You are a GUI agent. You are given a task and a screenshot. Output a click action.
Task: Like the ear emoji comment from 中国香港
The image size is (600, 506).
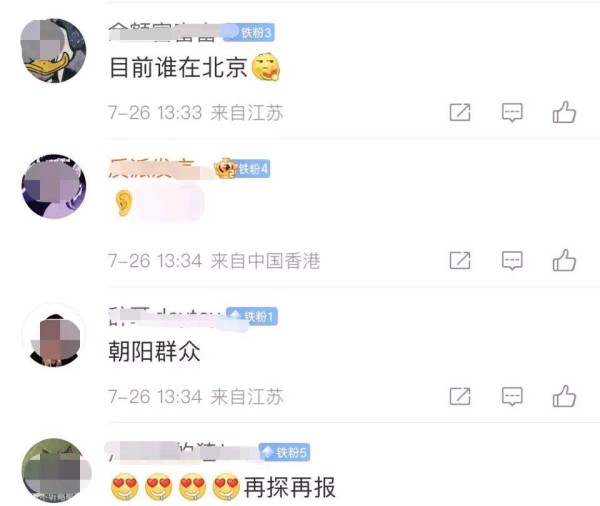click(564, 260)
